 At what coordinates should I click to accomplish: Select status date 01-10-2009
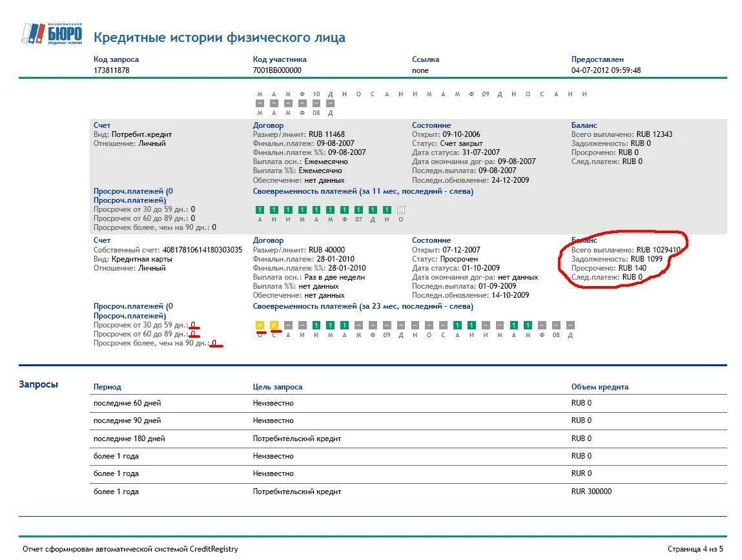click(481, 268)
